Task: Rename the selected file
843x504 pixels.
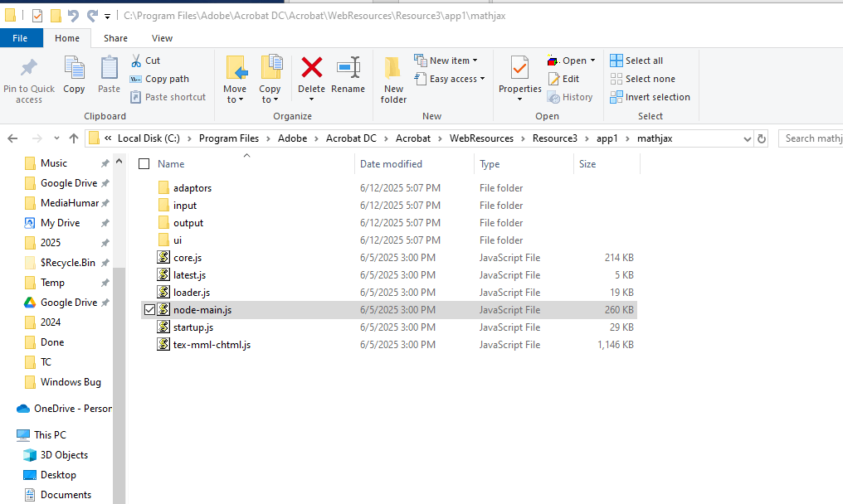Action: (348, 75)
